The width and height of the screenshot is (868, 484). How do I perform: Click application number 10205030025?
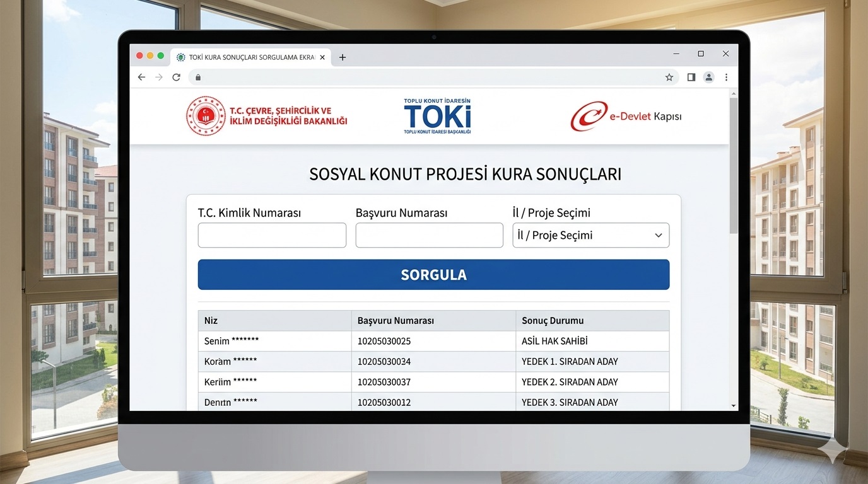coord(384,342)
